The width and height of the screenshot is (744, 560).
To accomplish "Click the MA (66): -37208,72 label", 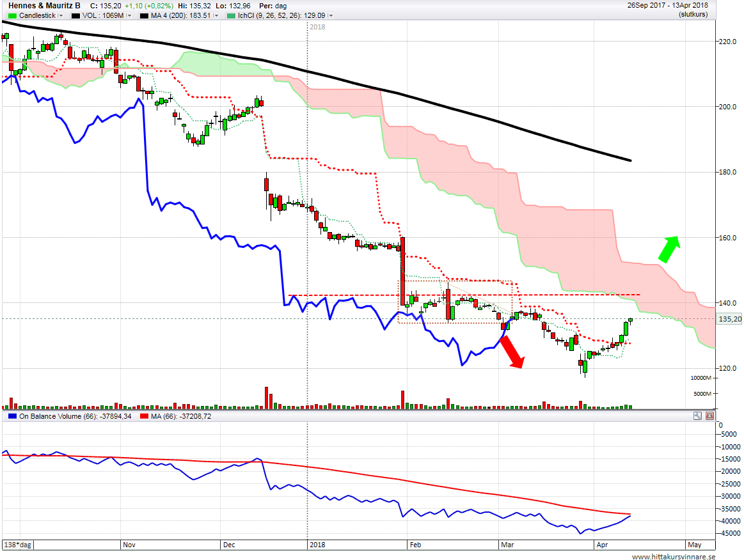I will 181,416.
